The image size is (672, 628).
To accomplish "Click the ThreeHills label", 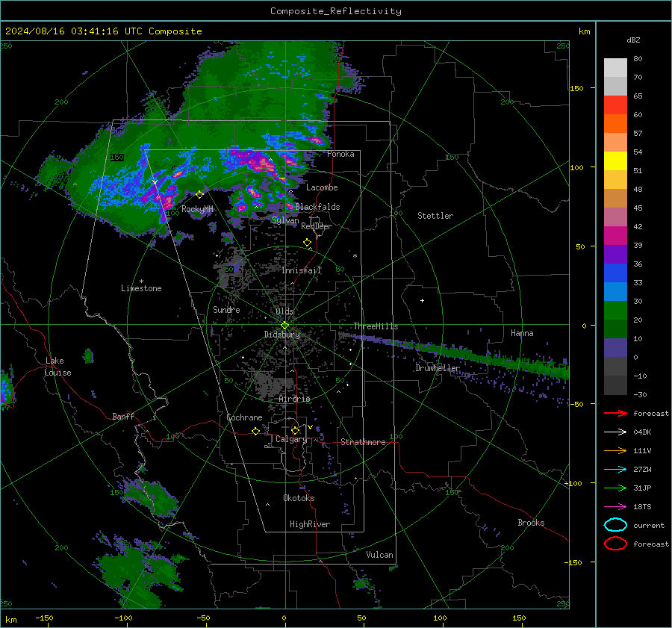I will point(376,326).
